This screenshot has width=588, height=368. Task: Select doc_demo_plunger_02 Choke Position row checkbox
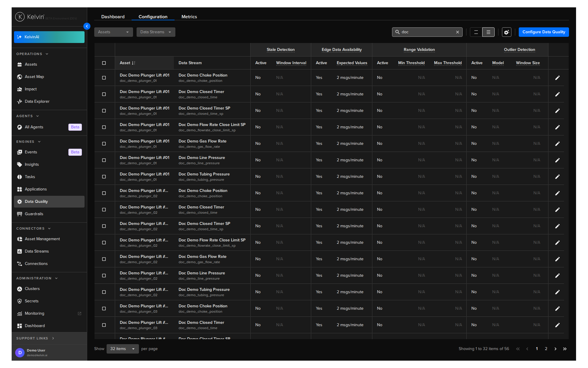[104, 193]
